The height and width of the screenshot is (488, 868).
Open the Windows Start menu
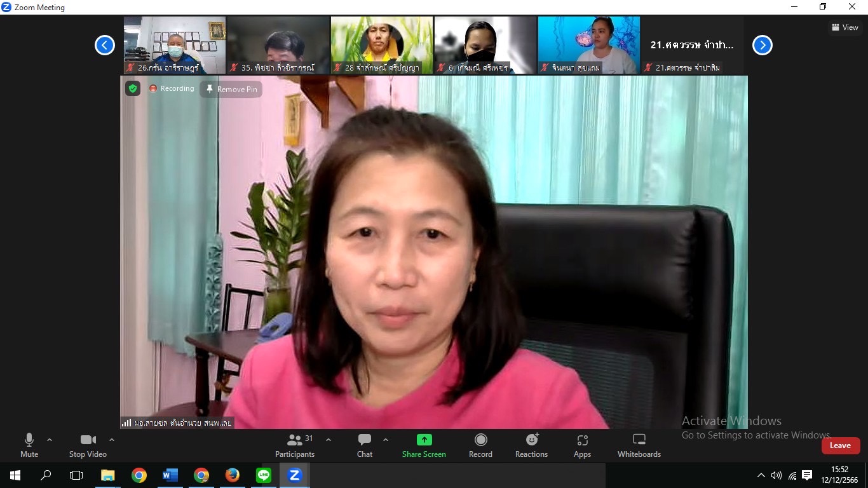(15, 475)
